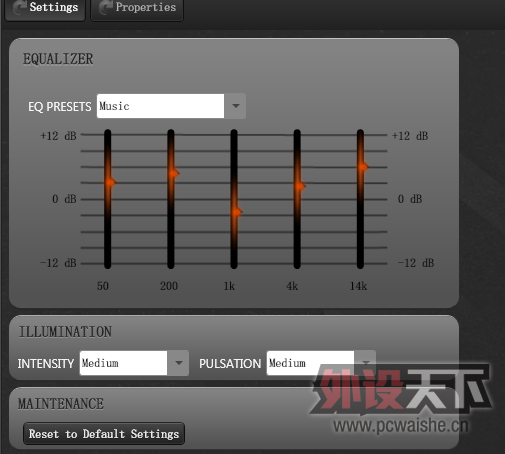
Task: Click the arrow icon on Settings tab
Action: [20, 7]
